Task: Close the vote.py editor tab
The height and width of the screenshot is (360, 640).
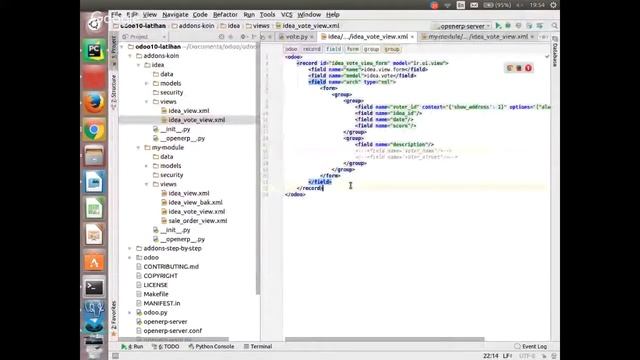Action: point(312,37)
